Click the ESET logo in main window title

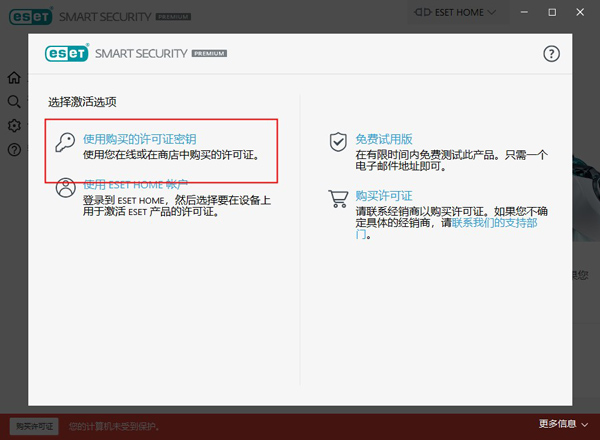tap(31, 16)
